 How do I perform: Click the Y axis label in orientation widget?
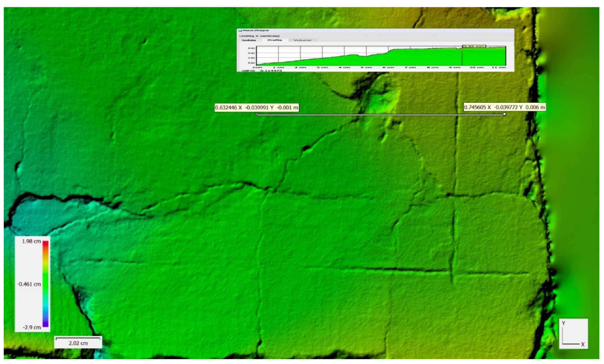(x=564, y=323)
